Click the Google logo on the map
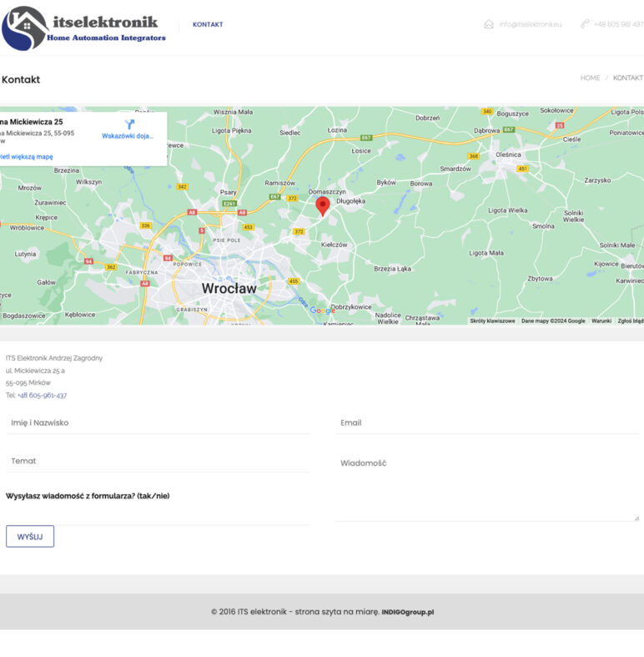Screen dimensions: 644x657 tap(323, 311)
